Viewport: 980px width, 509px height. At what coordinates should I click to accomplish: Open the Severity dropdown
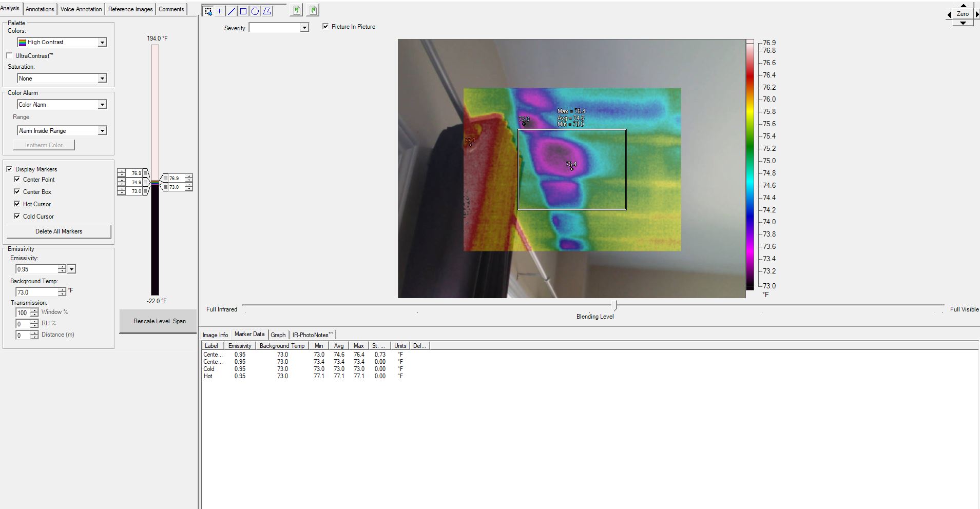[x=279, y=28]
